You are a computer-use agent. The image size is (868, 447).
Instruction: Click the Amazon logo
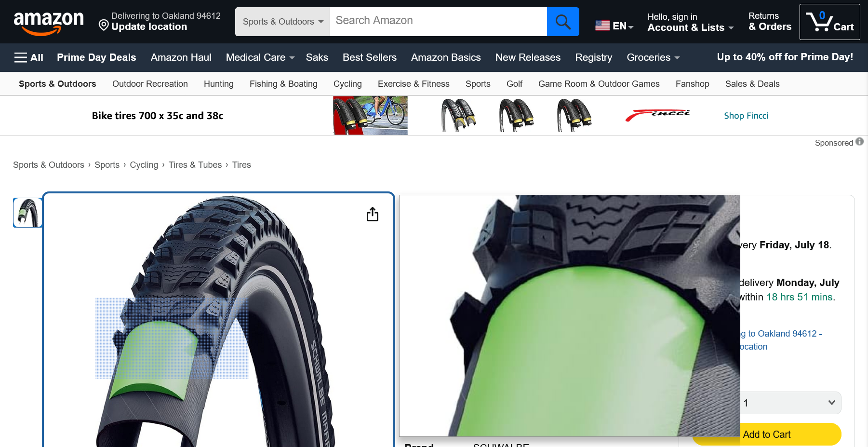click(x=49, y=23)
